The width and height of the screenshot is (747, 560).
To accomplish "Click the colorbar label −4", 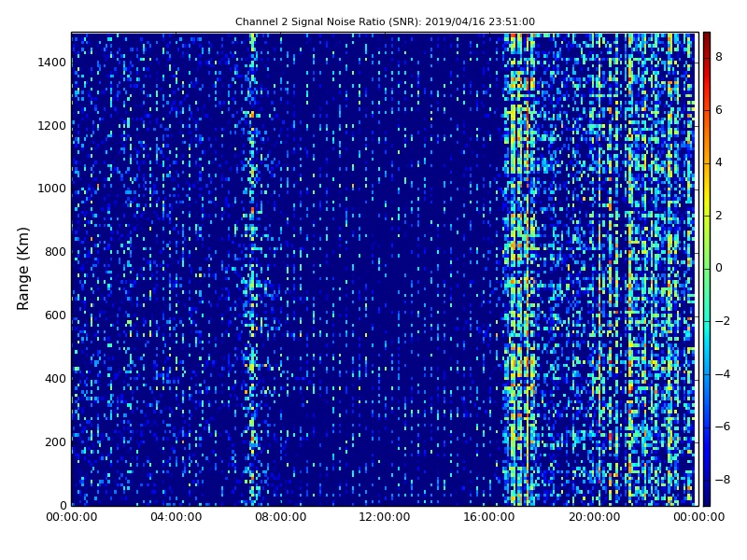I will 723,374.
